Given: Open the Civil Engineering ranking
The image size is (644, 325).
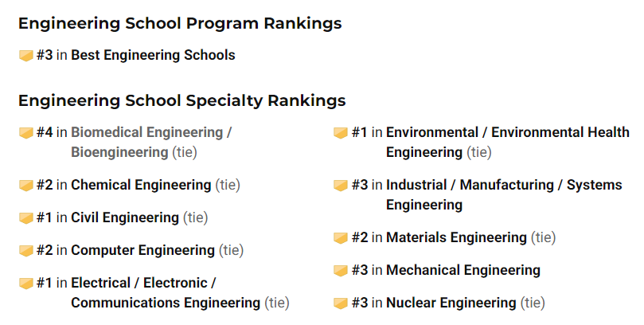Looking at the screenshot, I should pyautogui.click(x=125, y=218).
